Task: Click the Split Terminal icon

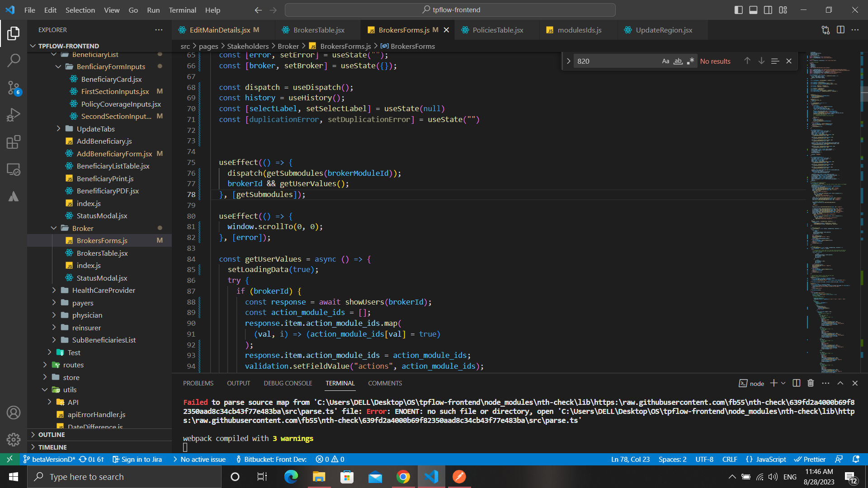Action: click(x=797, y=383)
